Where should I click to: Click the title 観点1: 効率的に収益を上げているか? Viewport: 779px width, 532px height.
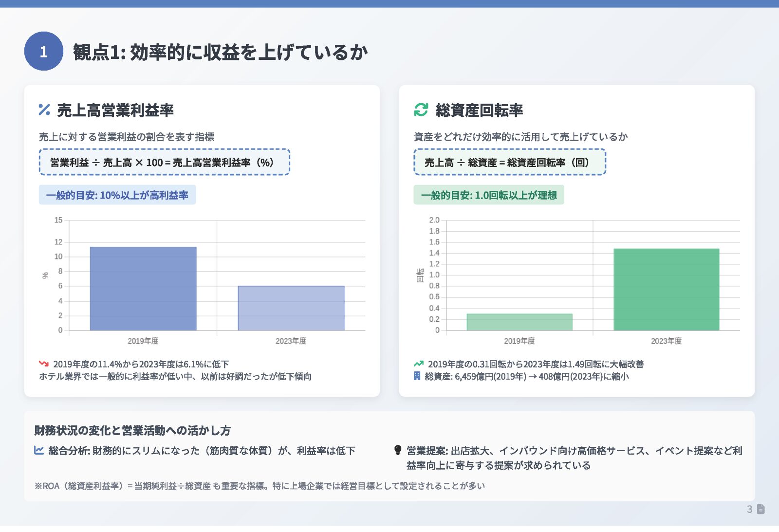coord(221,52)
